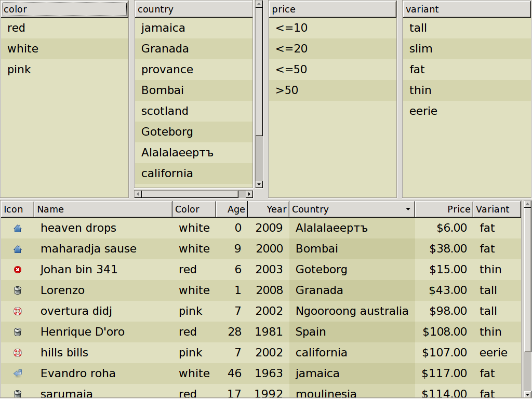The width and height of the screenshot is (532, 399).
Task: Sort by the color filter header
Action: point(64,9)
